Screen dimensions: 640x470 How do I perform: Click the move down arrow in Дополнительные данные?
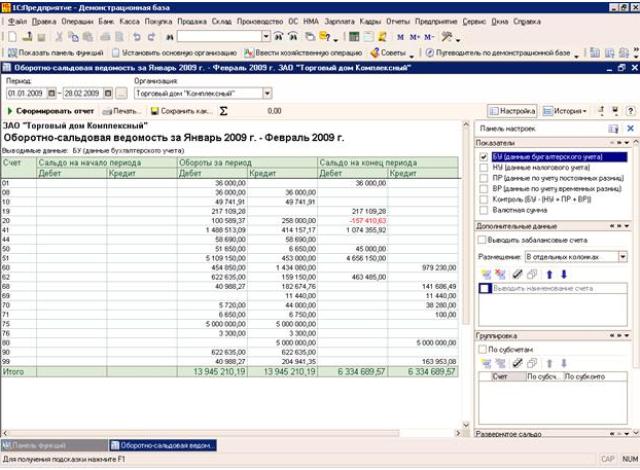click(x=564, y=275)
